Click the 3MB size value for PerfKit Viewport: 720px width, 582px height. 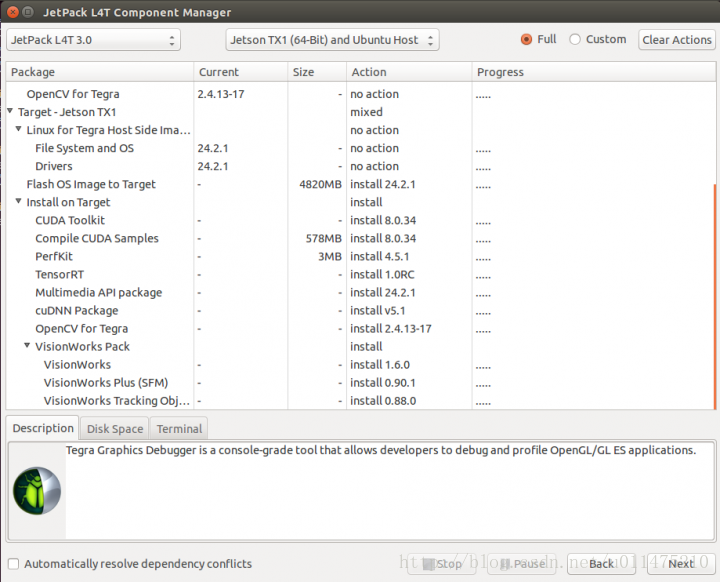click(x=330, y=256)
